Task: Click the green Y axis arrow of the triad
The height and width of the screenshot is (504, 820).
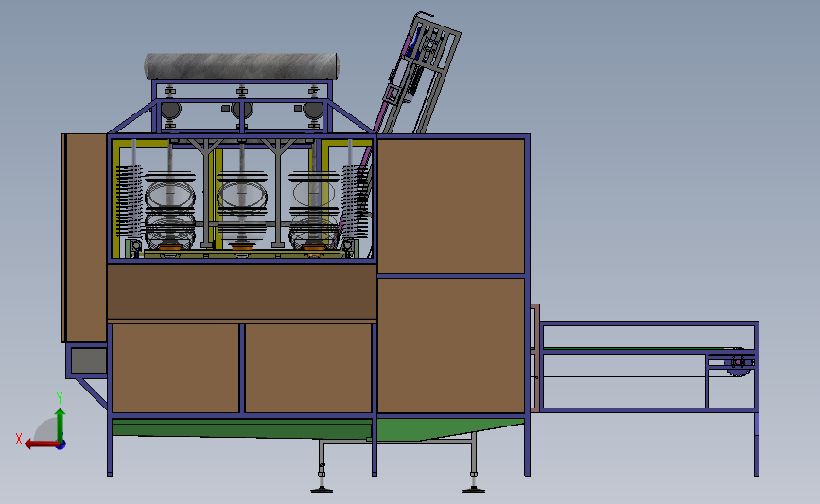Action: (61, 425)
